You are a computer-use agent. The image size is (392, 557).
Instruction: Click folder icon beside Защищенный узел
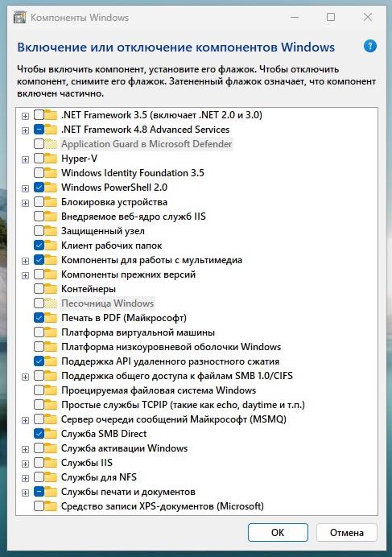(x=52, y=231)
